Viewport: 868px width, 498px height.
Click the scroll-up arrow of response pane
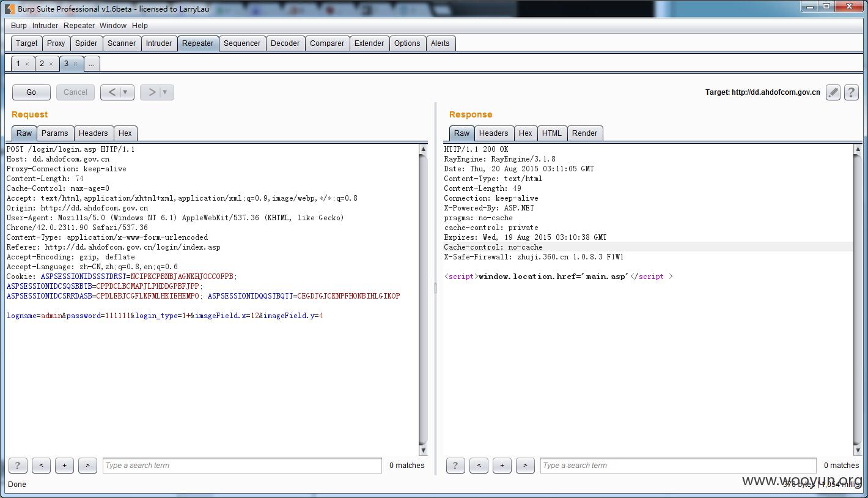pos(858,149)
